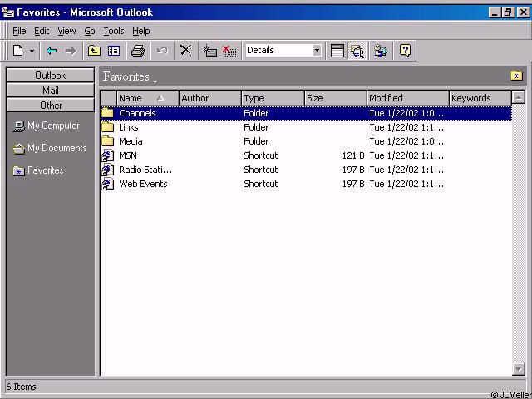Click the Find Items icon
532x399 pixels.
click(357, 51)
